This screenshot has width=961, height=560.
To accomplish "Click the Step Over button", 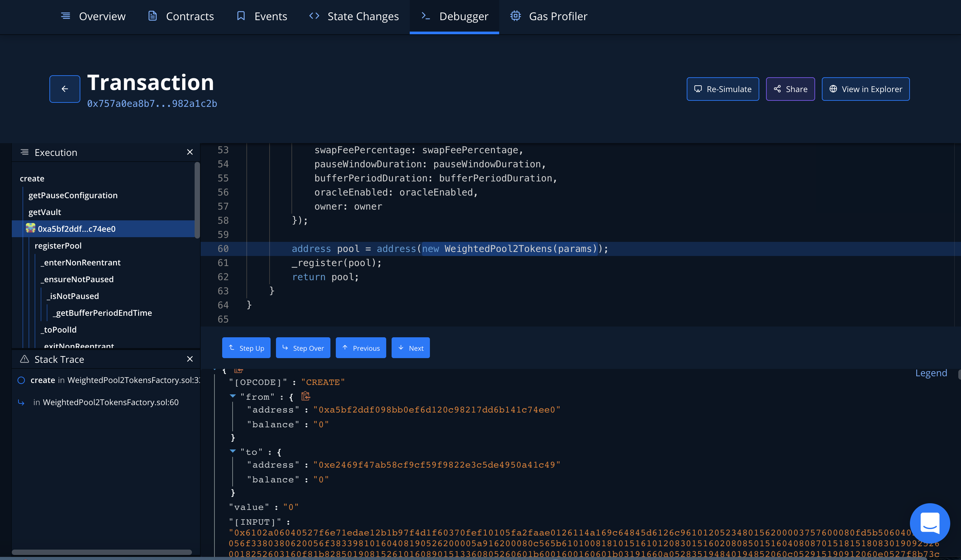I will 303,348.
